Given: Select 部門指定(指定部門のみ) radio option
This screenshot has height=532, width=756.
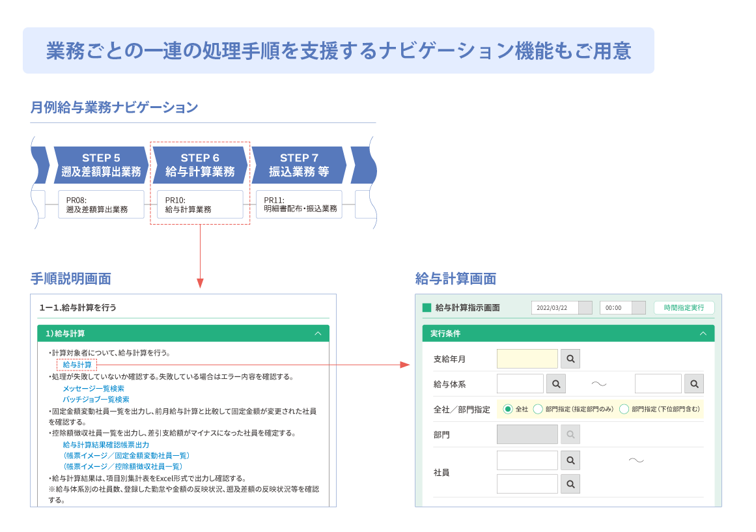Looking at the screenshot, I should point(538,409).
